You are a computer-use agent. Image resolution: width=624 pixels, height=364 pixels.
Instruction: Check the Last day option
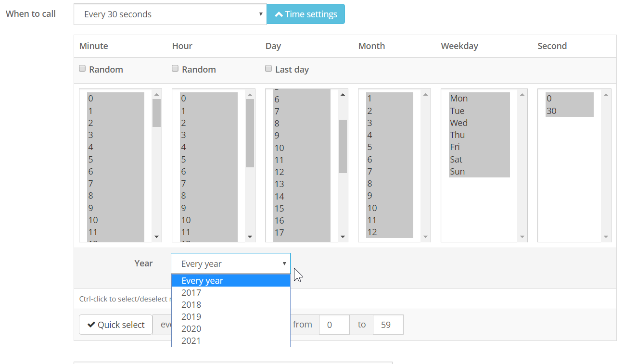tap(268, 68)
